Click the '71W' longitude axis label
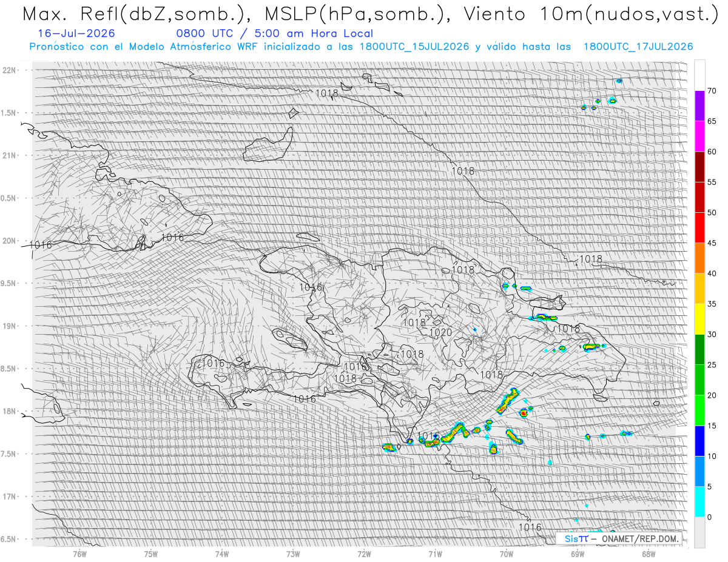 point(435,554)
